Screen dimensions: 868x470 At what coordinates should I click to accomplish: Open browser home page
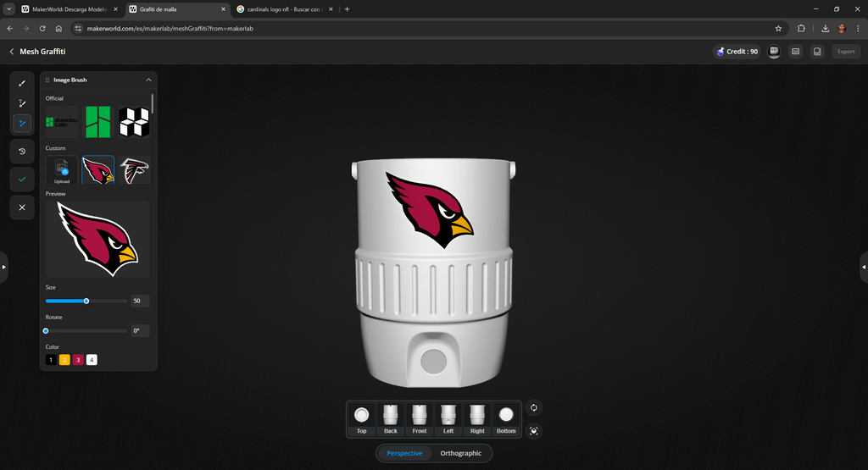58,28
